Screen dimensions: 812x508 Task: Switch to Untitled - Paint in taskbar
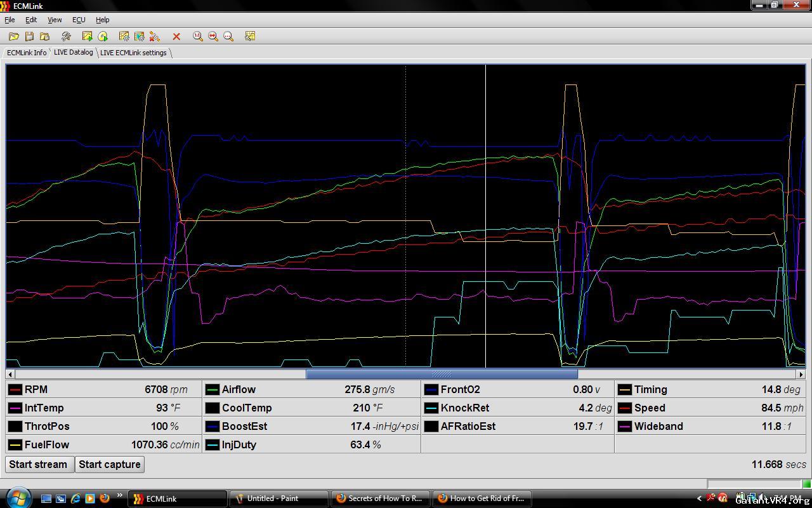pyautogui.click(x=278, y=498)
